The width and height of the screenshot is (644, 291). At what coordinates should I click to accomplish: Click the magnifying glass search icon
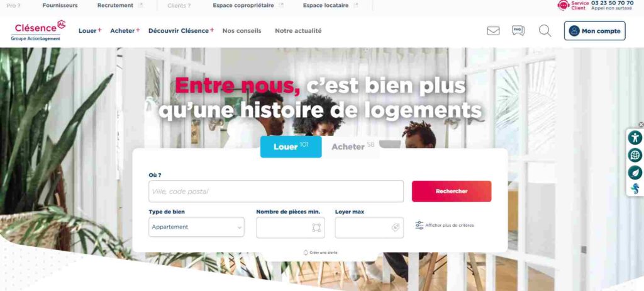(x=545, y=31)
